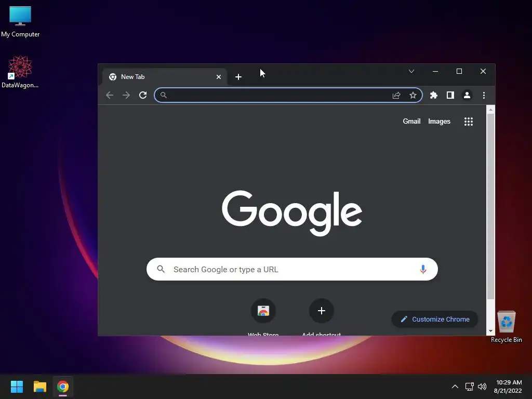
Task: Start voice search with the microphone
Action: (x=423, y=269)
